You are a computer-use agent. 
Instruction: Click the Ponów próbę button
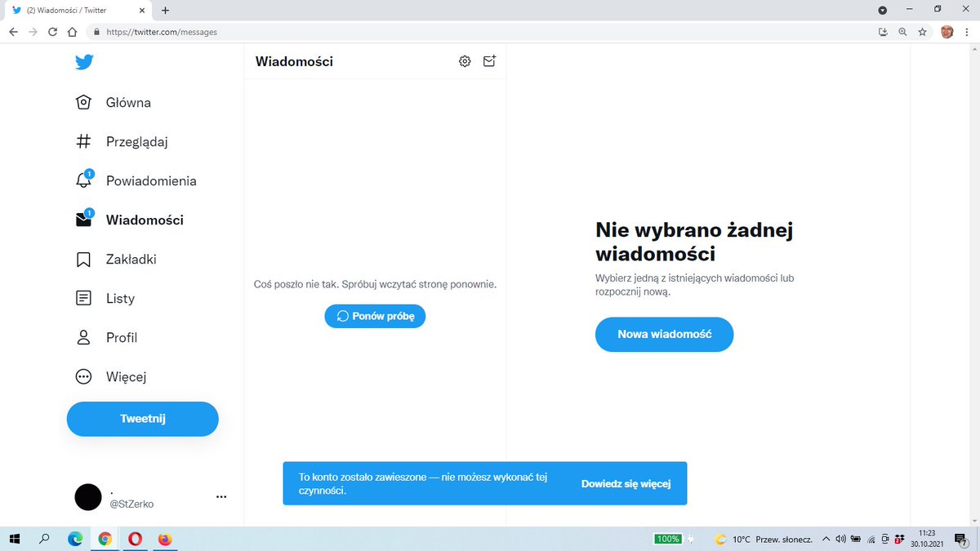pyautogui.click(x=375, y=316)
